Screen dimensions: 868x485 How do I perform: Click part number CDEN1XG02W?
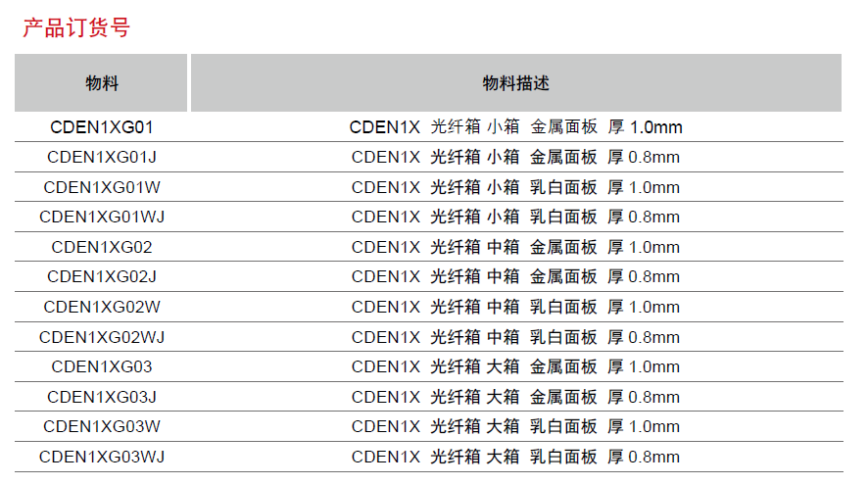click(101, 307)
